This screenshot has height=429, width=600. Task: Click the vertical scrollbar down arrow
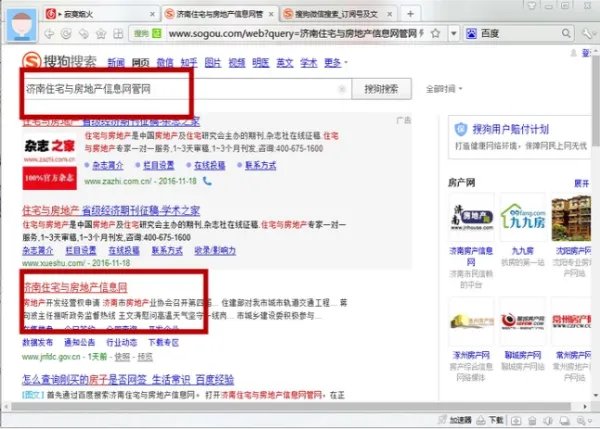pos(596,395)
